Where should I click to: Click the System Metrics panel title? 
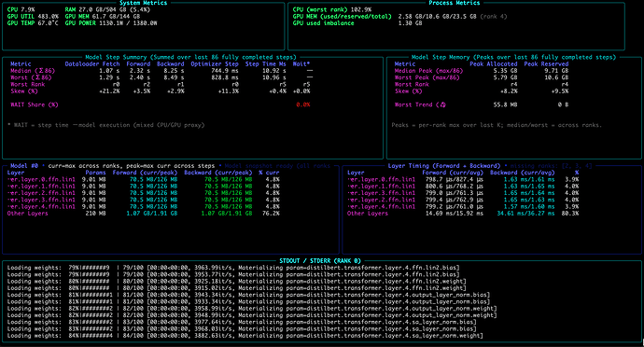(143, 3)
